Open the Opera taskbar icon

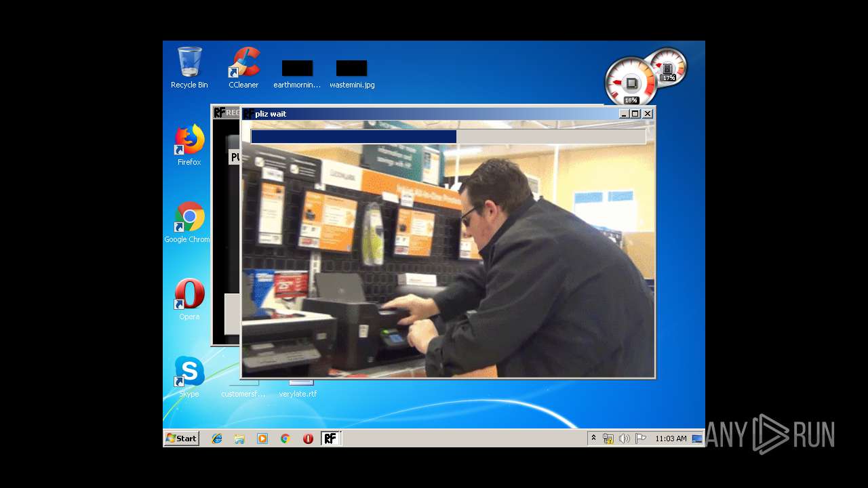click(x=308, y=439)
